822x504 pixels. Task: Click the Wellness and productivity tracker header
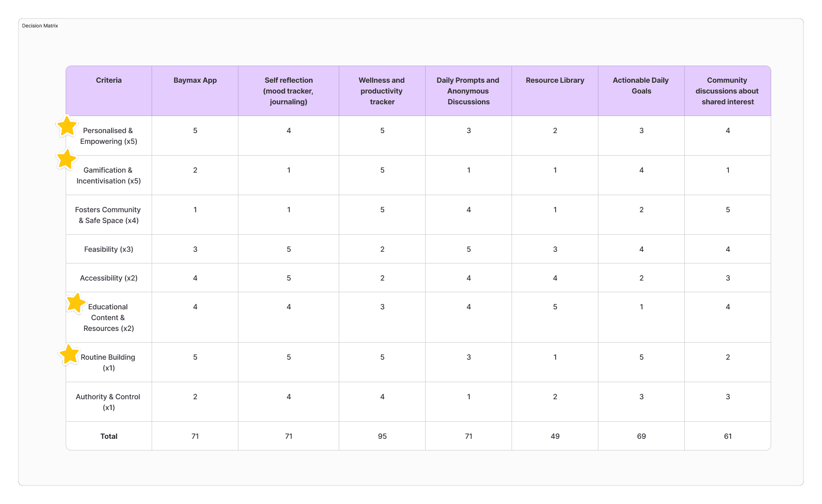pyautogui.click(x=382, y=91)
